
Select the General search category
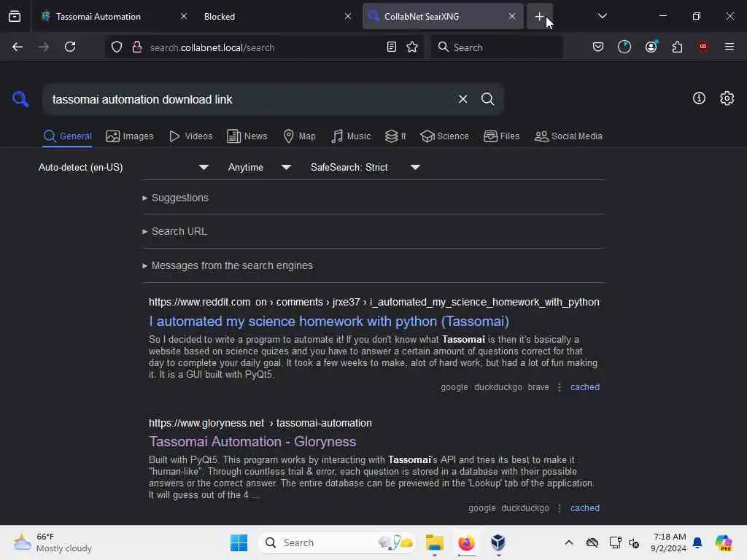(x=67, y=136)
